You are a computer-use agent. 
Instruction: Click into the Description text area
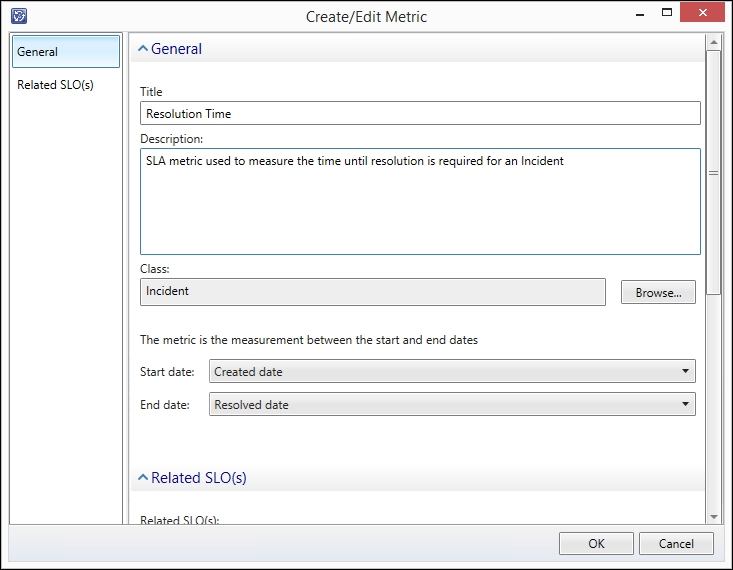tap(420, 202)
